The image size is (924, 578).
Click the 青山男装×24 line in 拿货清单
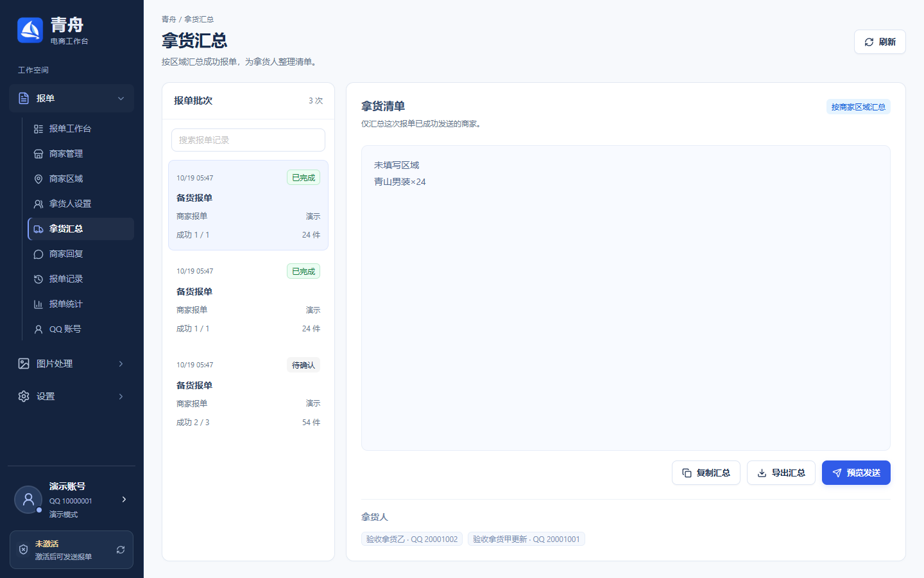click(x=400, y=182)
